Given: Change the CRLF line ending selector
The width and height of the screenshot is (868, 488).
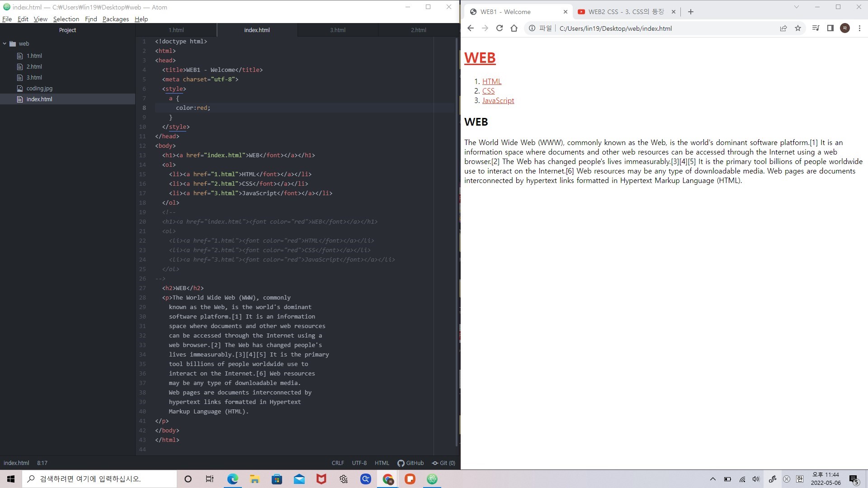Looking at the screenshot, I should 338,463.
